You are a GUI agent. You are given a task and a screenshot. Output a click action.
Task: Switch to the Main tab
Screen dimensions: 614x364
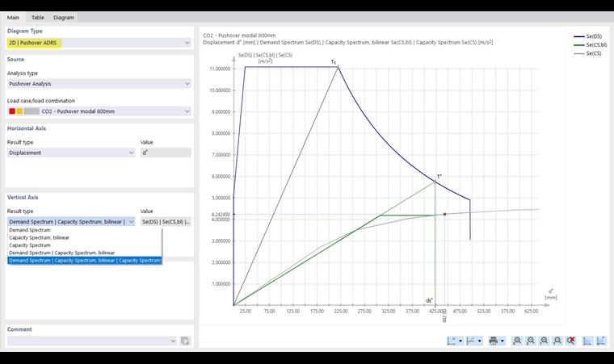tap(13, 17)
